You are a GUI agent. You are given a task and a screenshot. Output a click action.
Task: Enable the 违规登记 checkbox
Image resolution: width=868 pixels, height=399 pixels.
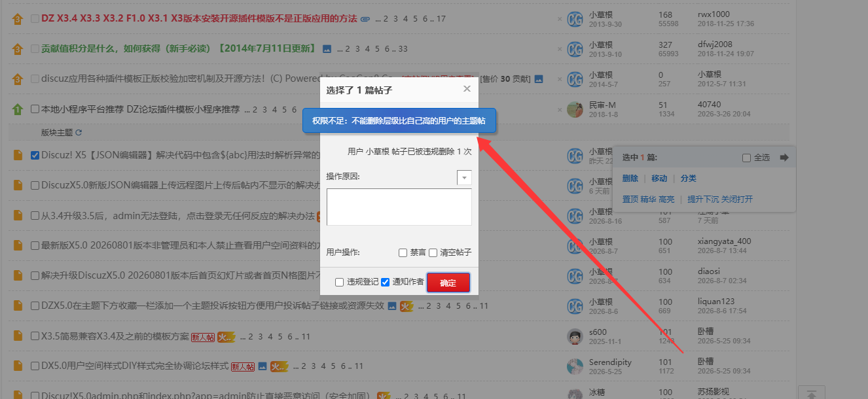click(339, 283)
